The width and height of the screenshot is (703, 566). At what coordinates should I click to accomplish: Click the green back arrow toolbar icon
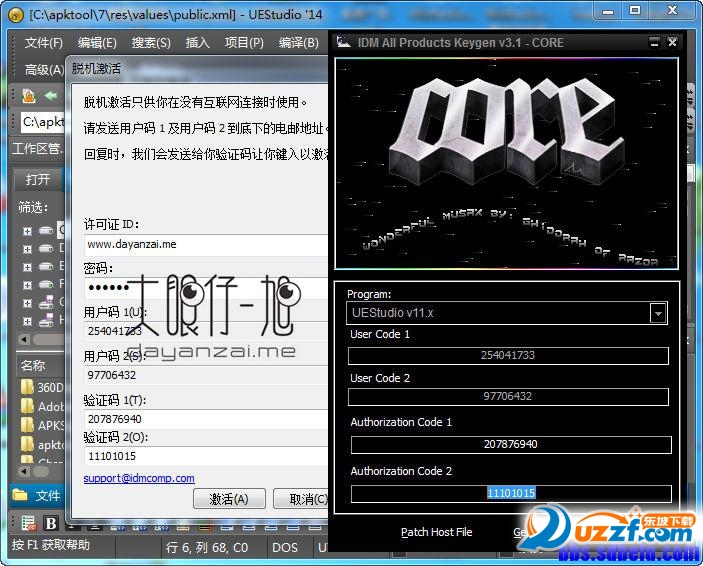[x=51, y=96]
